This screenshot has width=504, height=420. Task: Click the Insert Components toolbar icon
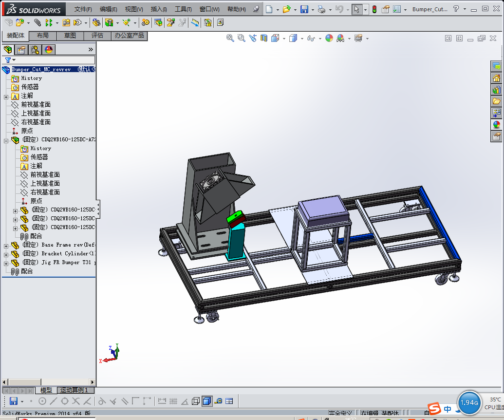(20, 22)
